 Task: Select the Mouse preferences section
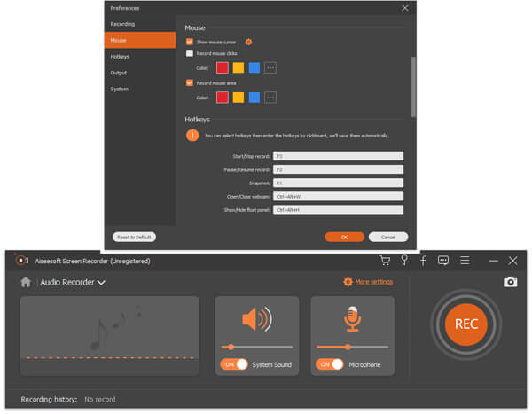pyautogui.click(x=140, y=40)
